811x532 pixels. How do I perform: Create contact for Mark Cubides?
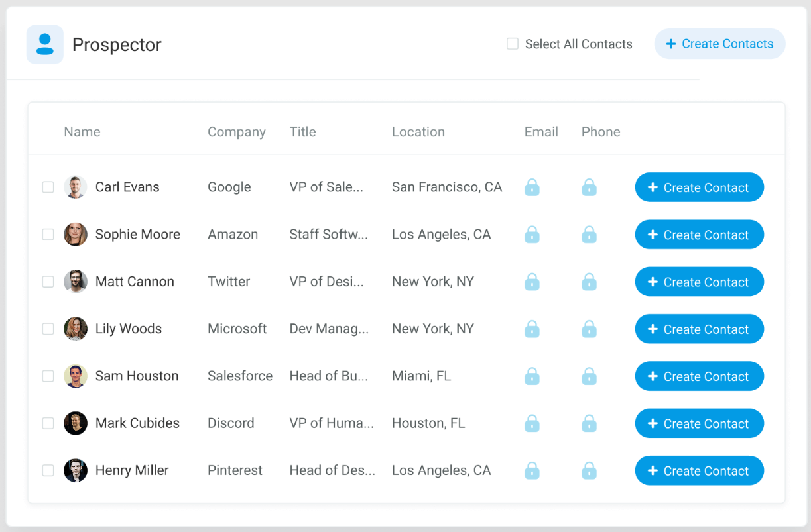point(700,423)
